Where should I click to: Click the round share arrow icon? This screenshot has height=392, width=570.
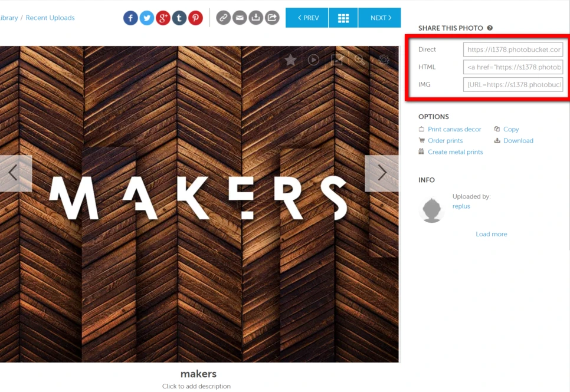click(272, 18)
